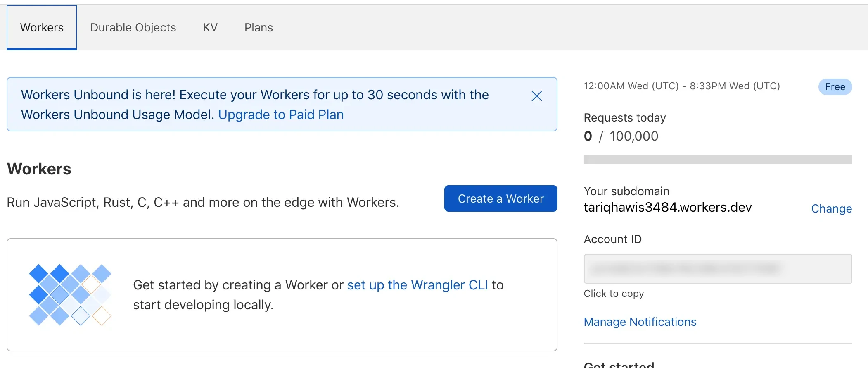Click the blue diamond Workers logo graphic
This screenshot has height=368, width=868.
tap(70, 295)
